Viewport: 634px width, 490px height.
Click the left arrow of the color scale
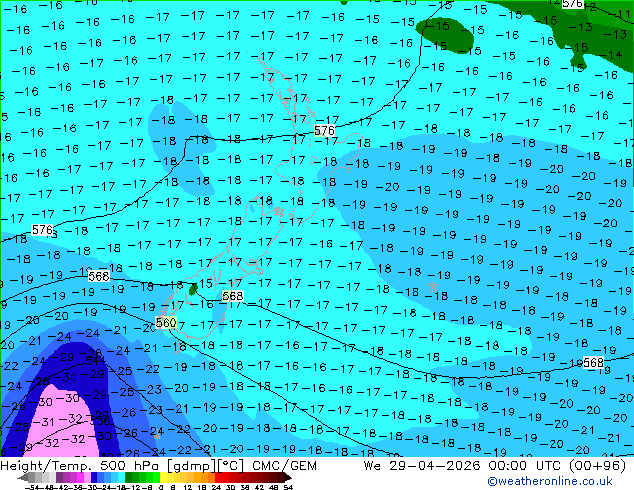(x=22, y=478)
